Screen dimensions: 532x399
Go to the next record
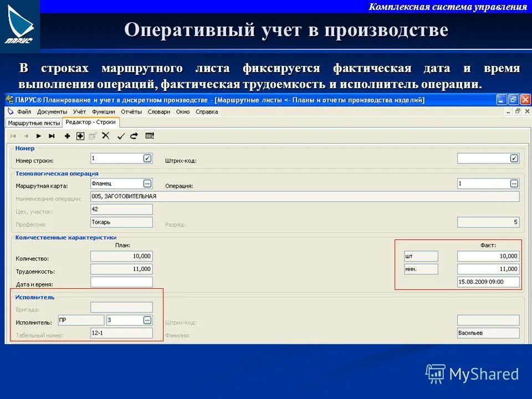(x=38, y=135)
